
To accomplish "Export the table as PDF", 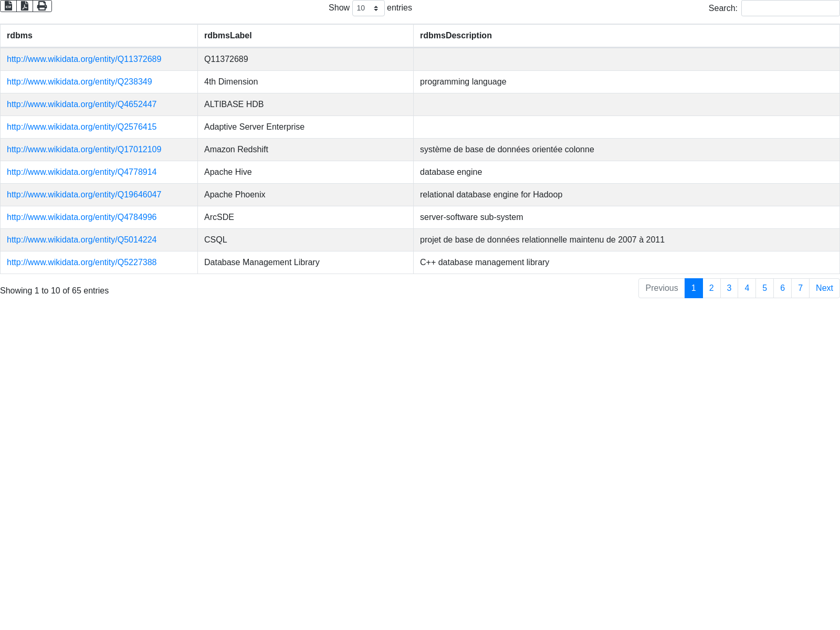I will coord(25,6).
